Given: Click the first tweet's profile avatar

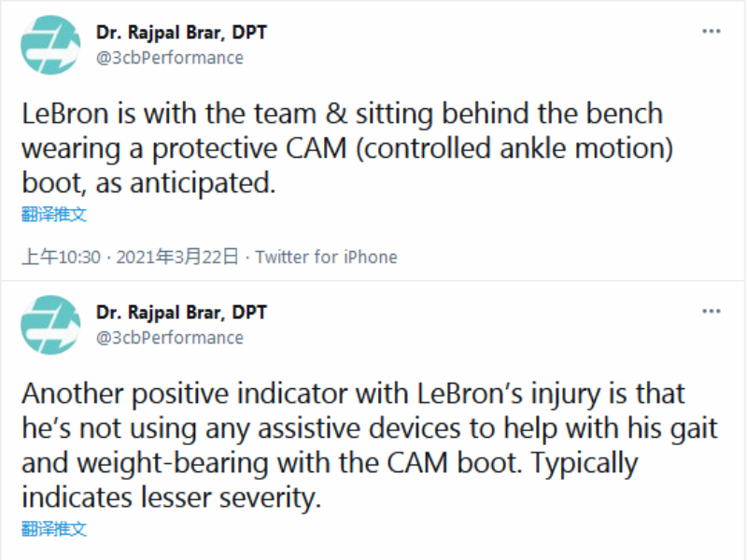Looking at the screenshot, I should click(x=50, y=45).
